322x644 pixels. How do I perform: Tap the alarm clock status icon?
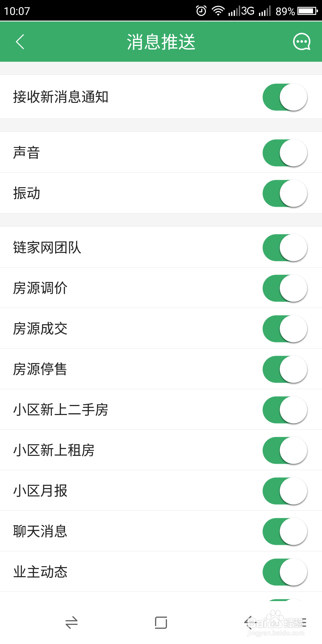[201, 11]
